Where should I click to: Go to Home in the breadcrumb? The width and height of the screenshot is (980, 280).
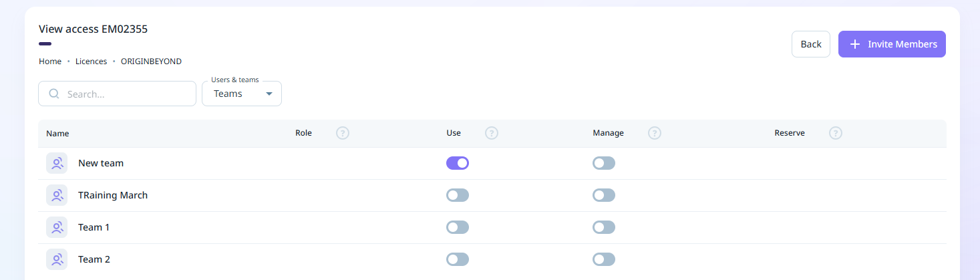(50, 61)
